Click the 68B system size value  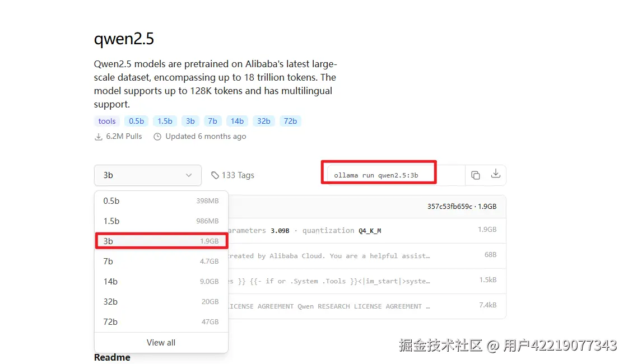coord(490,255)
